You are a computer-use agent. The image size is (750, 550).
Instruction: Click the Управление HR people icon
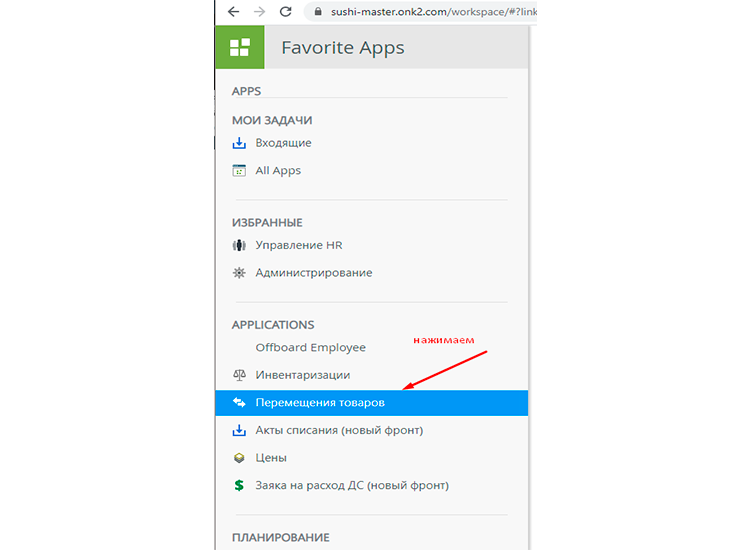tap(239, 245)
